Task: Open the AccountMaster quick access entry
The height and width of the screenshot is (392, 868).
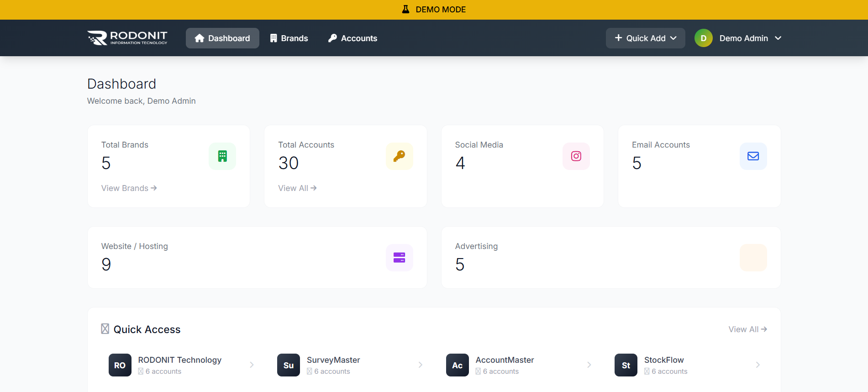Action: pos(505,365)
